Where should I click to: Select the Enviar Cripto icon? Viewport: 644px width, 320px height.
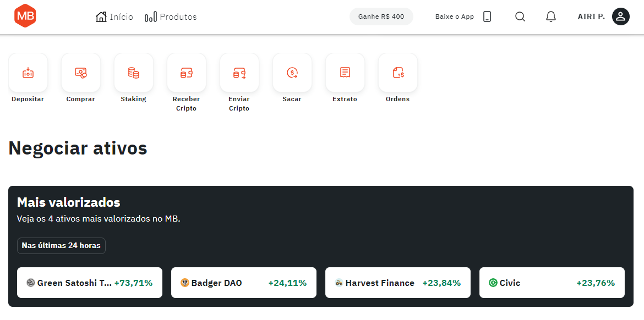click(x=239, y=73)
